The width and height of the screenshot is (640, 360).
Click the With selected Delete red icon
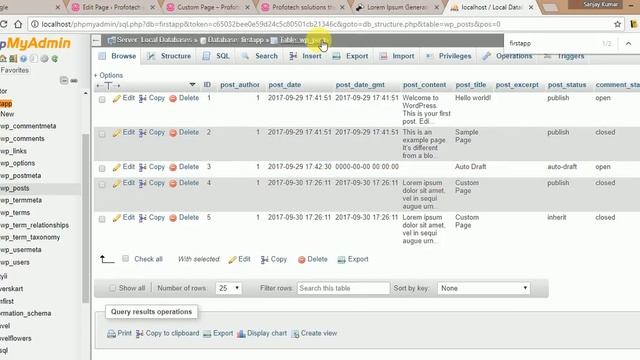pos(302,260)
